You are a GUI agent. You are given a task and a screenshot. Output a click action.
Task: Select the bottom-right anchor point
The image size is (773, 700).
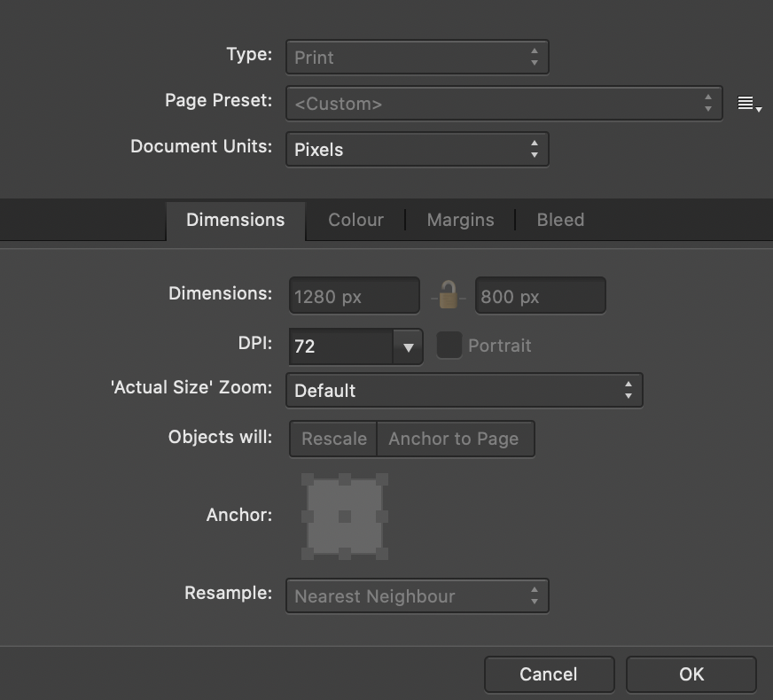pyautogui.click(x=382, y=554)
